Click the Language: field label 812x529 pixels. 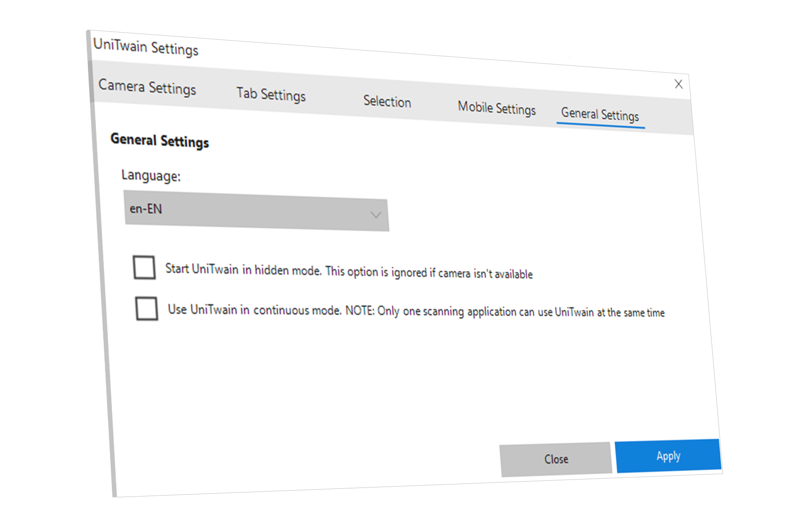[151, 175]
